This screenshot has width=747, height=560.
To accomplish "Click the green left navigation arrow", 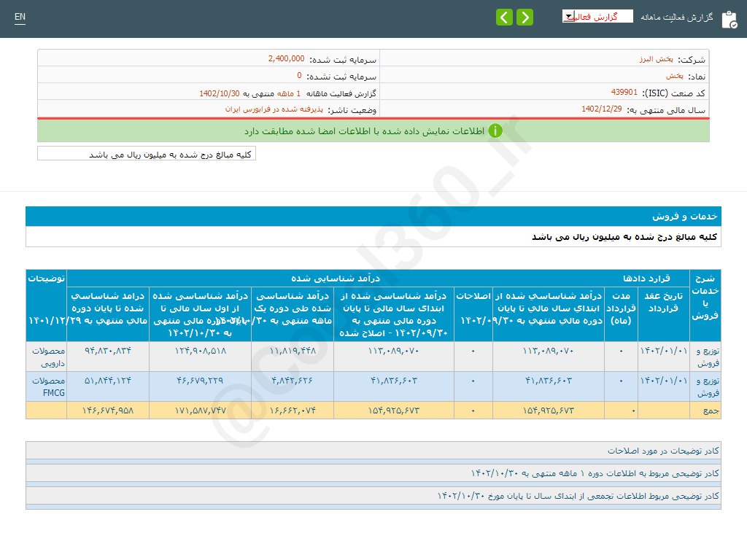I will point(504,16).
